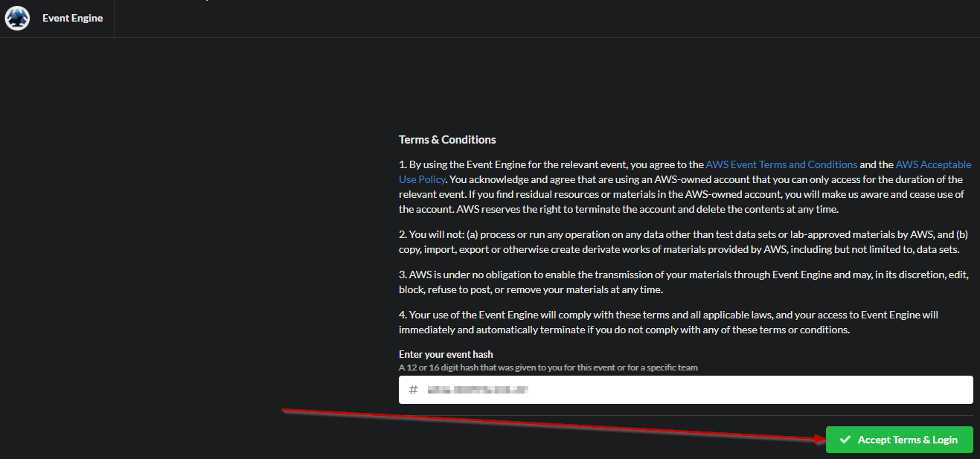Click the blurred hash value in the field

coord(477,390)
